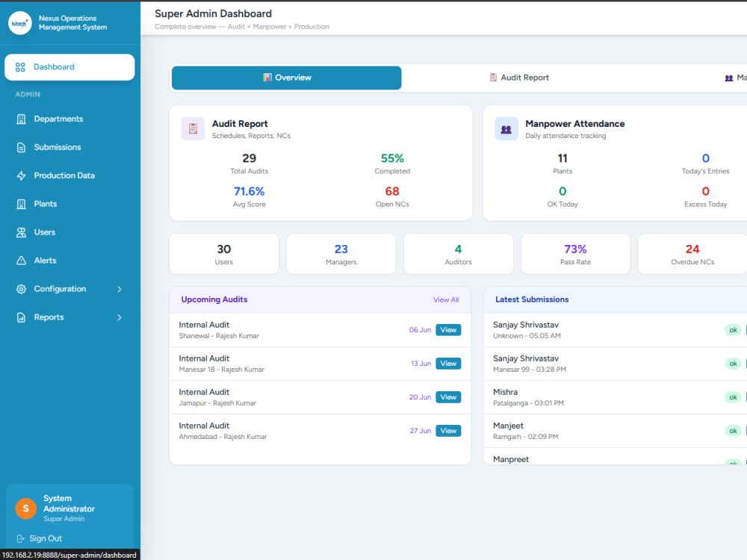Open Alerts from the sidebar

click(69, 261)
